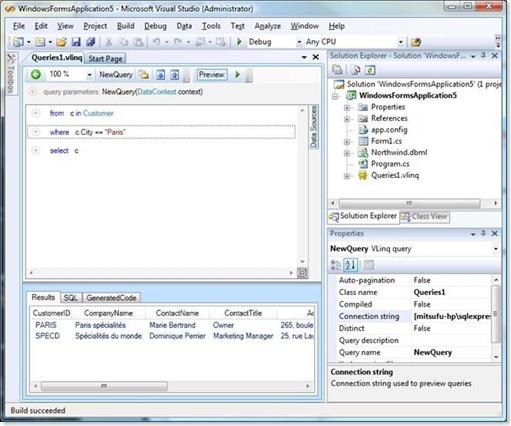This screenshot has height=426, width=511.
Task: Click the Open File folder icon
Action: 61,42
